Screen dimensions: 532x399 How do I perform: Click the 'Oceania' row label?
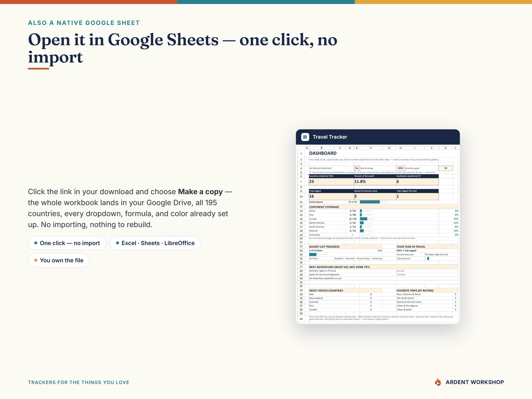[313, 231]
